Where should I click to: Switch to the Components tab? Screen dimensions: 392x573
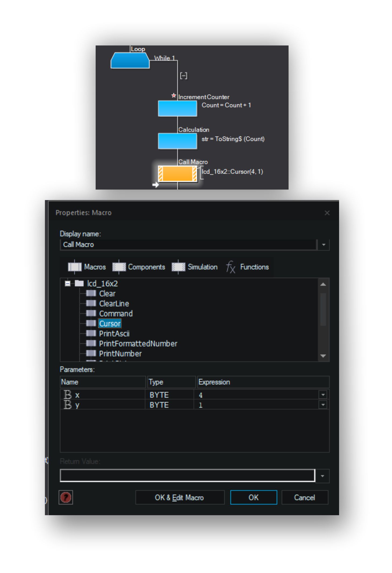tap(138, 267)
